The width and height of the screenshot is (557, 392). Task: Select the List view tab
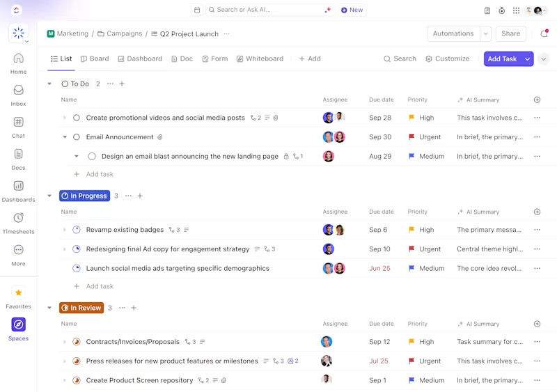click(x=61, y=58)
